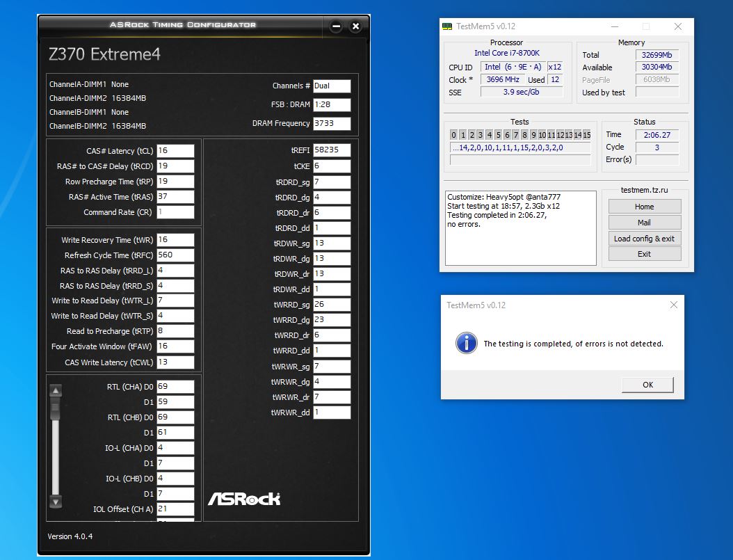Select the tWTR_S value field
Viewport: 733px width, 560px height.
175,316
